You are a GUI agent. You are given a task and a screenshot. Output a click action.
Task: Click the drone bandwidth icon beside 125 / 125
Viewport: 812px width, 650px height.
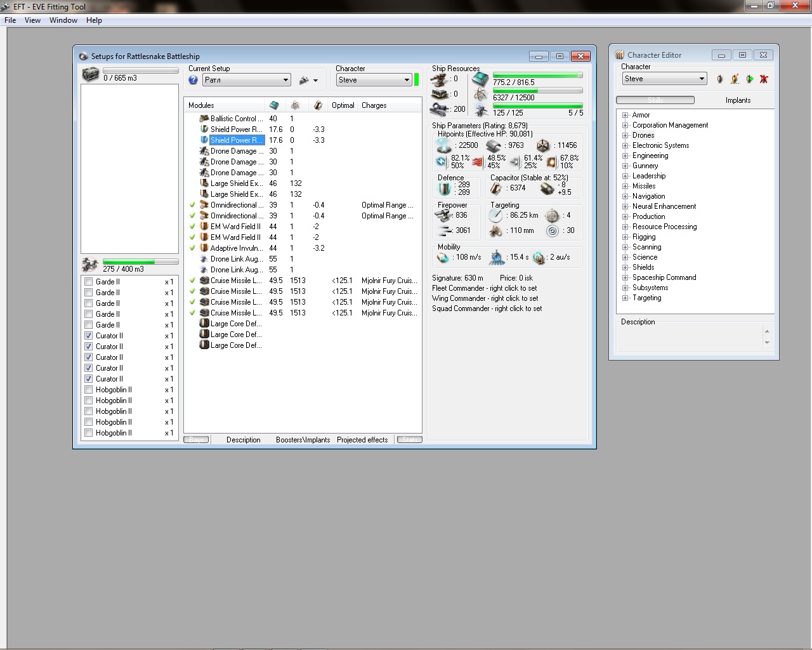pos(481,110)
